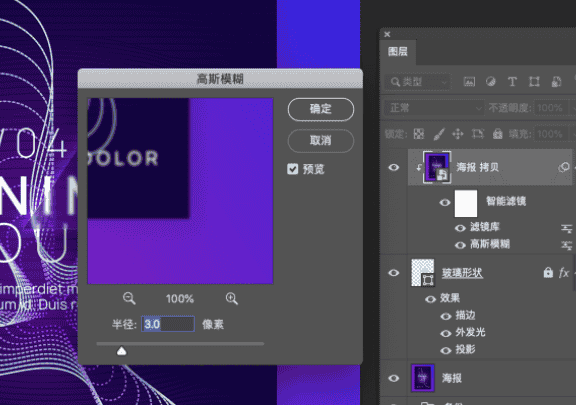Viewport: 576px width, 405px height.
Task: Hide the 描边 stroke effect
Action: (x=446, y=316)
